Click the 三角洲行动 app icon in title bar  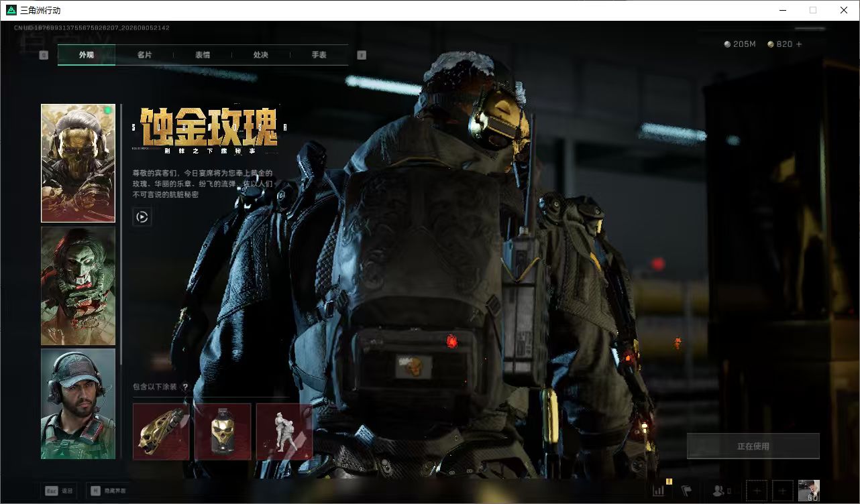click(x=11, y=10)
